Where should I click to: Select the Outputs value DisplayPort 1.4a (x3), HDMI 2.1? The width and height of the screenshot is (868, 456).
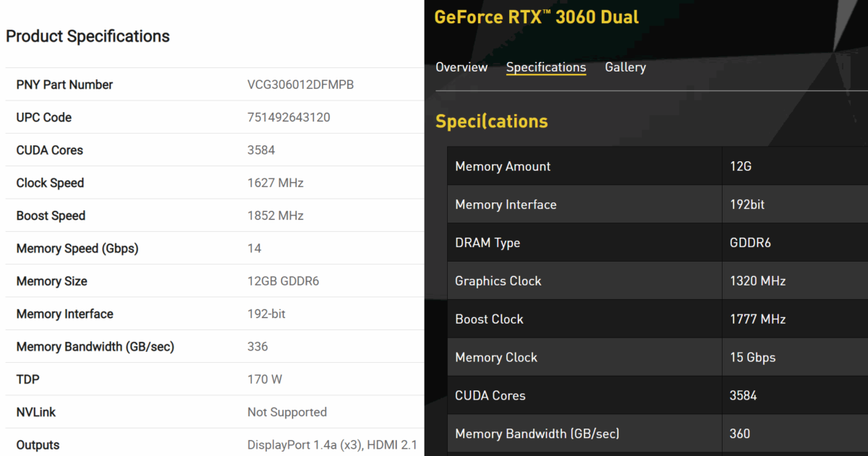[332, 445]
